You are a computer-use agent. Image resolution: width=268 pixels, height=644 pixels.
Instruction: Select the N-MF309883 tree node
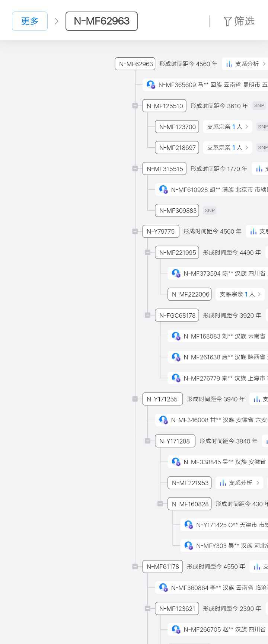pos(177,211)
